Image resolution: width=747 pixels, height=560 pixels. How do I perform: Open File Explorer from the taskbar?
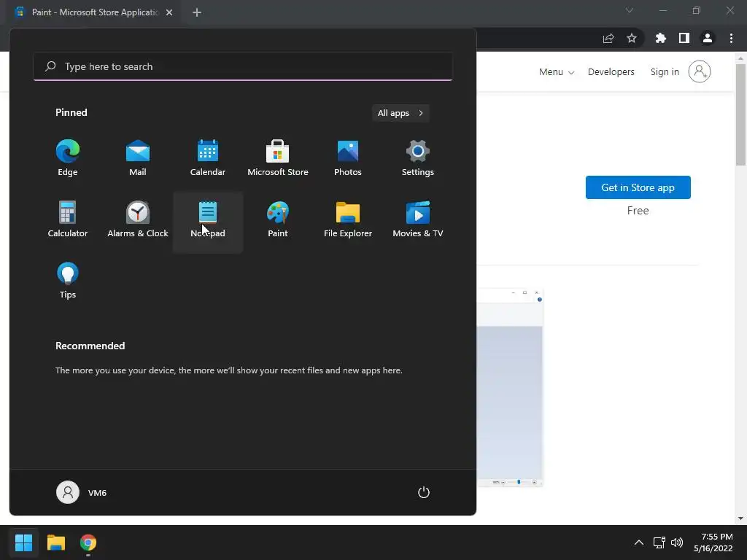click(55, 542)
